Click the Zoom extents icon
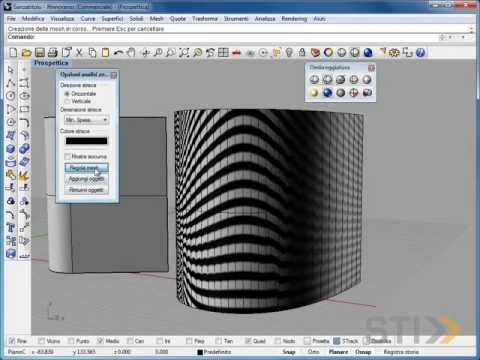This screenshot has width=480, height=360. point(184,52)
